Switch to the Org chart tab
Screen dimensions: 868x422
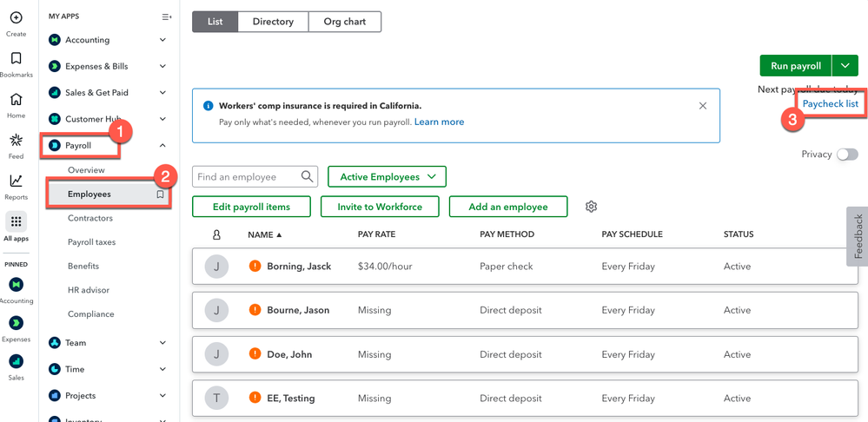(x=344, y=22)
